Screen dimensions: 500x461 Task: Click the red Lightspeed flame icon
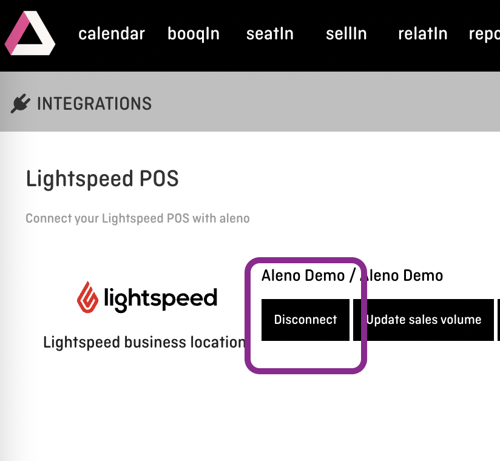click(x=88, y=297)
